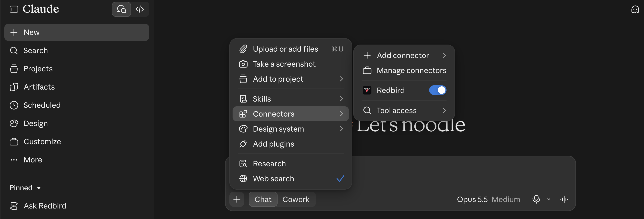Image resolution: width=644 pixels, height=219 pixels.
Task: Open Design in the sidebar
Action: click(x=77, y=123)
